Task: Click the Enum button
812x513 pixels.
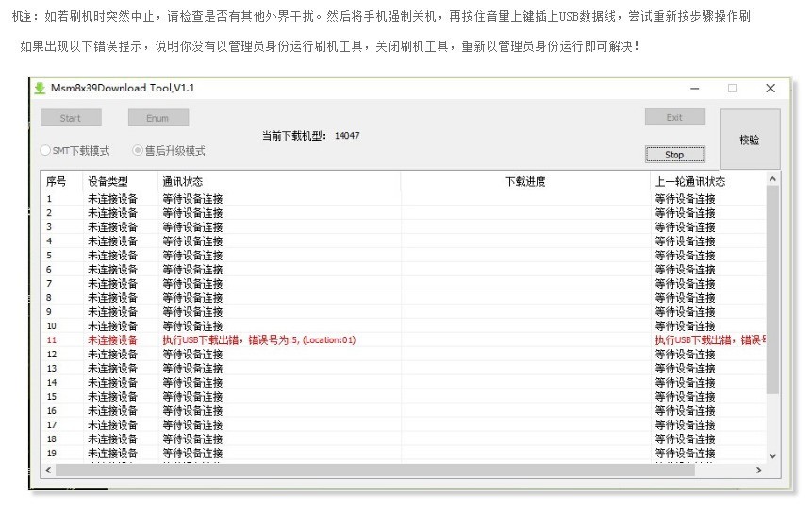Action: click(157, 118)
